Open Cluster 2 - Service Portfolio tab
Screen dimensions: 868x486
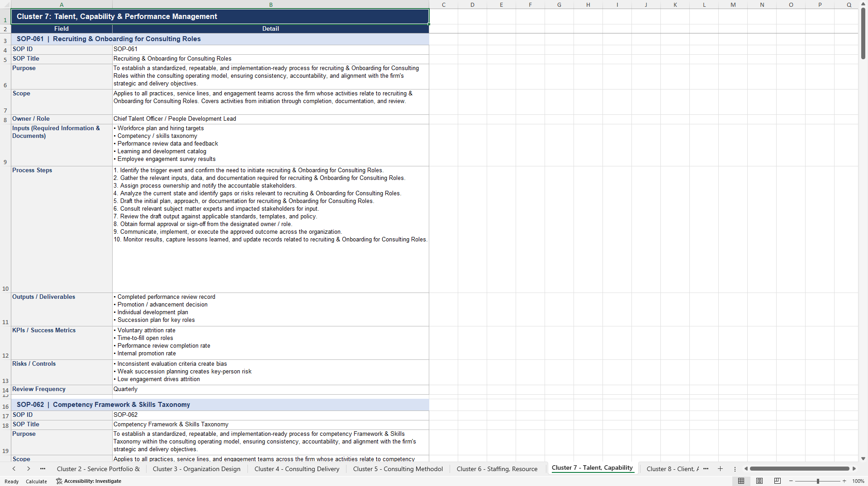coord(98,469)
